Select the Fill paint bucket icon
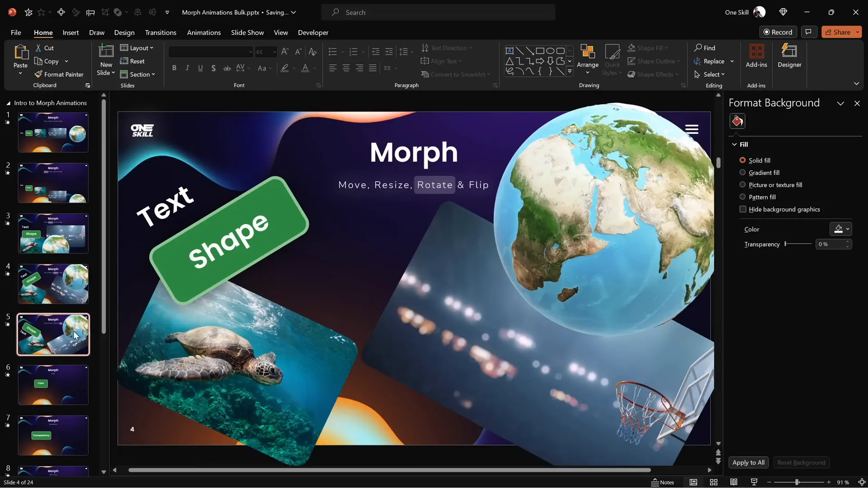This screenshot has width=868, height=488. 737,121
